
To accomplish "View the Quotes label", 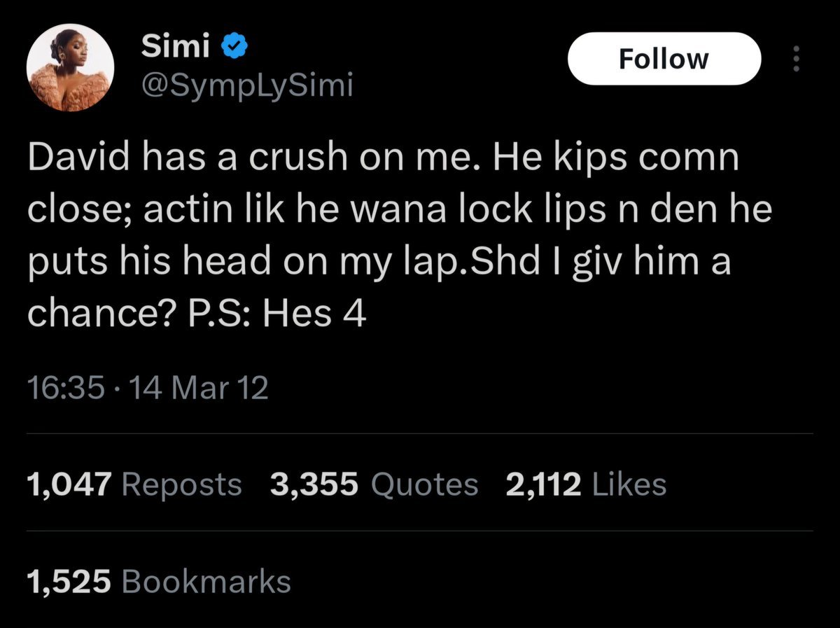I will (x=426, y=484).
